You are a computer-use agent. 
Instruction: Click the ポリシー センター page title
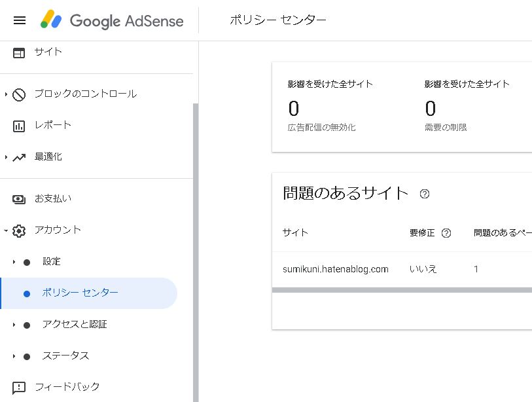(278, 20)
